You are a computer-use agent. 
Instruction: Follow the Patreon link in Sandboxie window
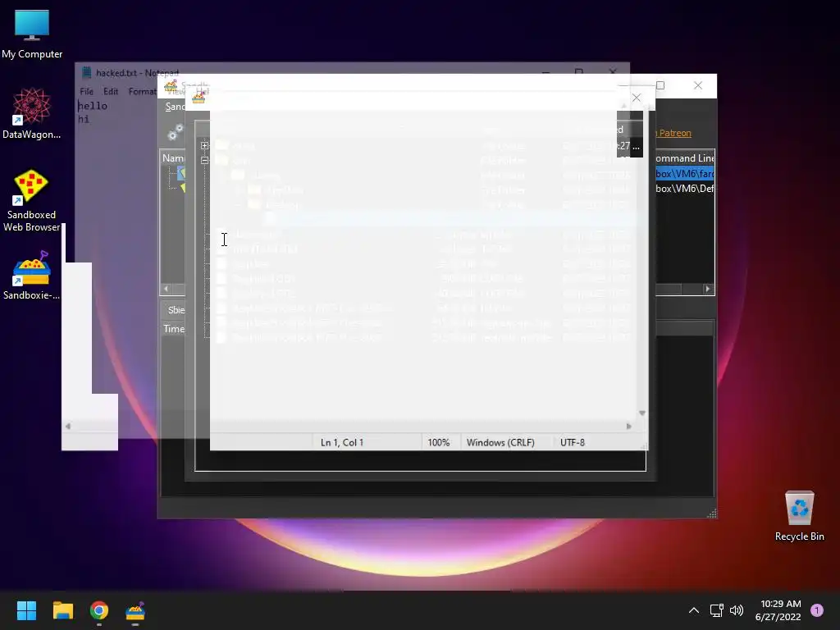673,133
